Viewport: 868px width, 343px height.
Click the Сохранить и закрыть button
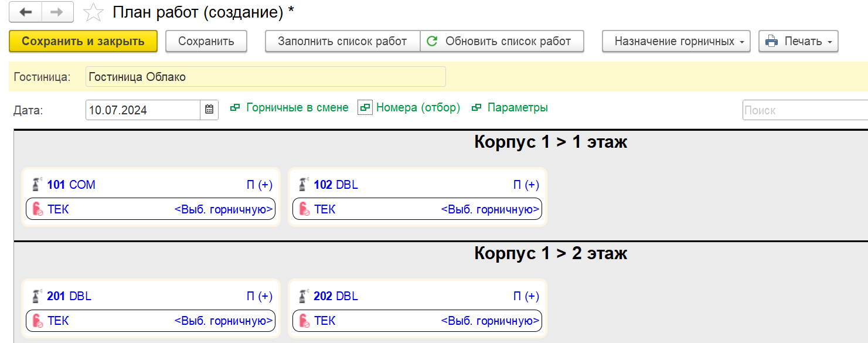(x=83, y=42)
